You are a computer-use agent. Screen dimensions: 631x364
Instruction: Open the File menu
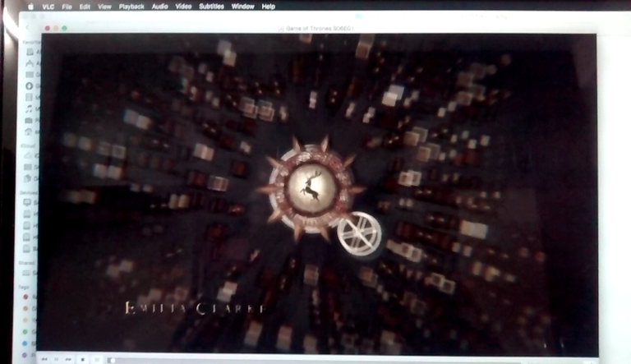click(x=67, y=7)
